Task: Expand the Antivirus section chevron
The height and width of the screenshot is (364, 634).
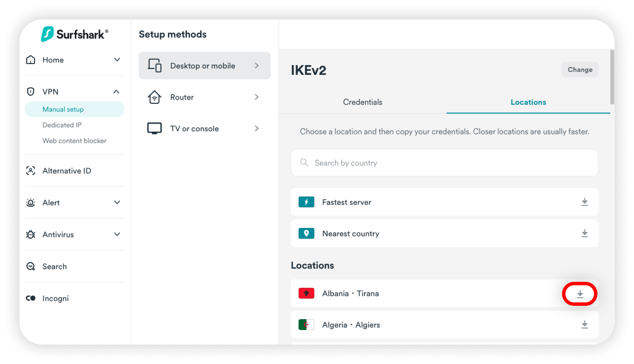Action: 117,234
